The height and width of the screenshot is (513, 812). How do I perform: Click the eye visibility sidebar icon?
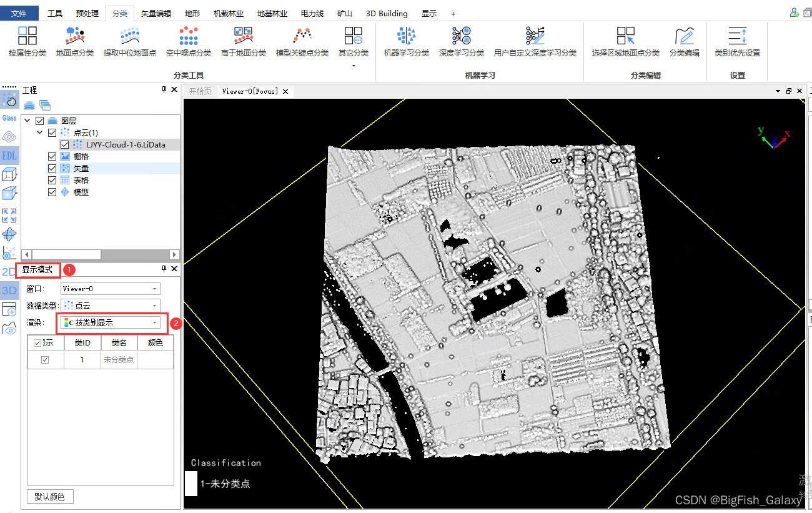[x=9, y=329]
